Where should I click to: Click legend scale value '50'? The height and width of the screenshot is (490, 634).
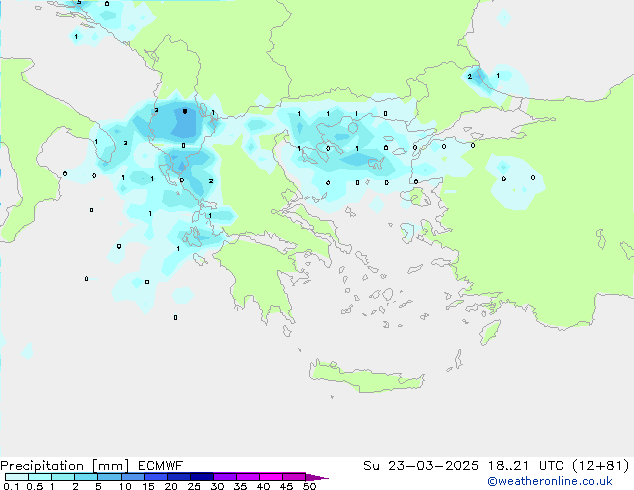click(x=309, y=486)
